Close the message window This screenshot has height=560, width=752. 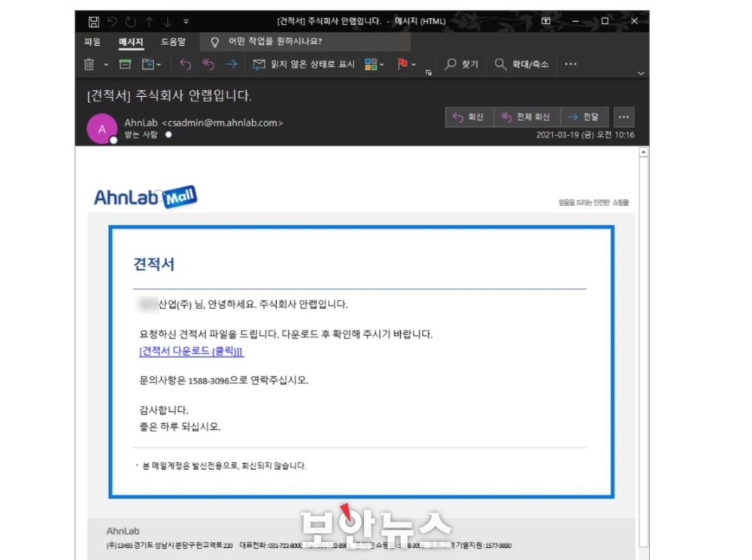pos(634,21)
